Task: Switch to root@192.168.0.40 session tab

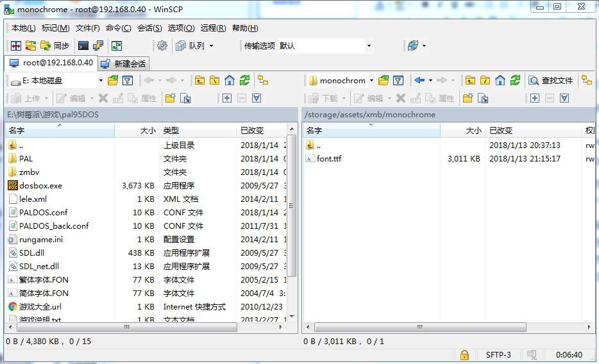Action: click(x=51, y=63)
